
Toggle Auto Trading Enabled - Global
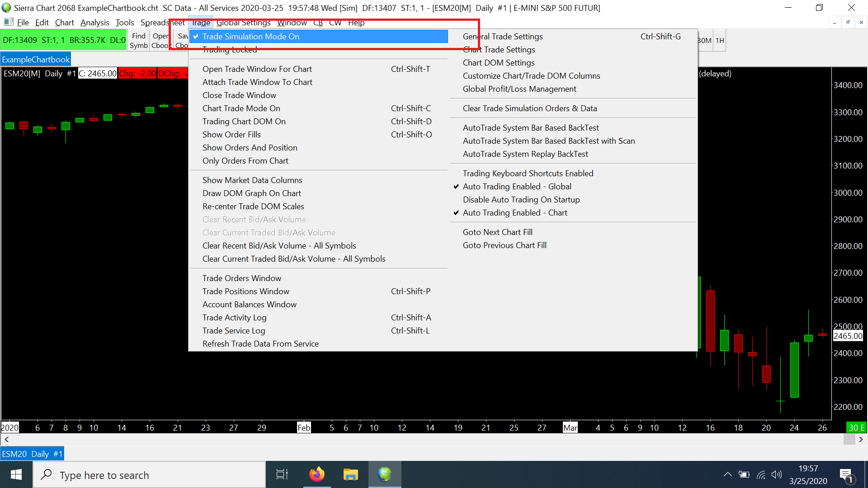click(x=517, y=187)
